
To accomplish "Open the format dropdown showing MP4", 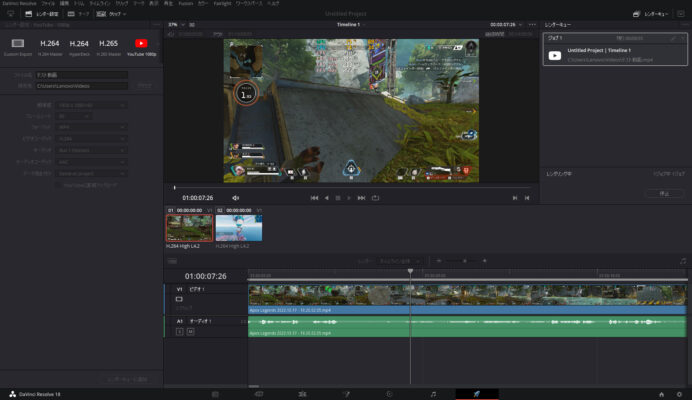I will tap(91, 127).
